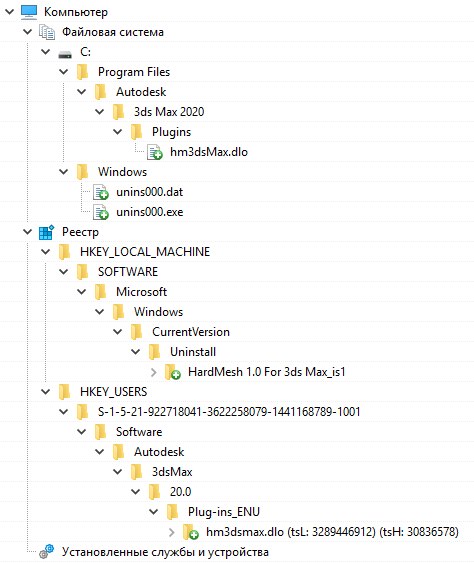
Task: Select the Реестр label
Action: click(80, 232)
